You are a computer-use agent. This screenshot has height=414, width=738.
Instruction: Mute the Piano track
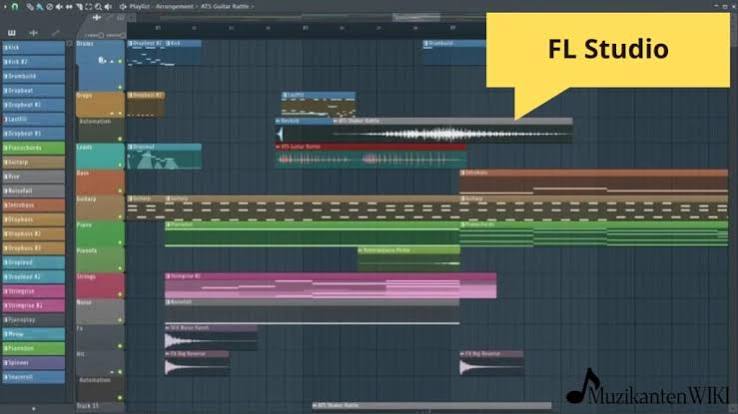click(120, 242)
